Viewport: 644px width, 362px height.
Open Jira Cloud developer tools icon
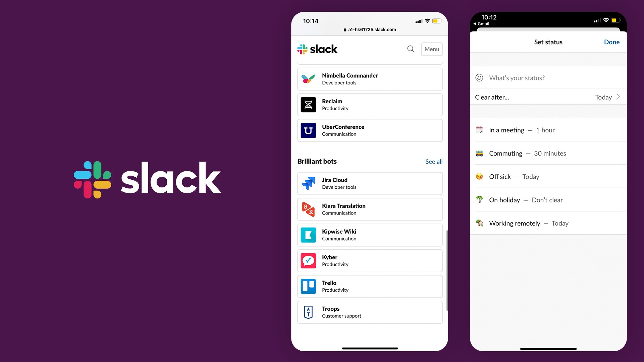tap(309, 183)
